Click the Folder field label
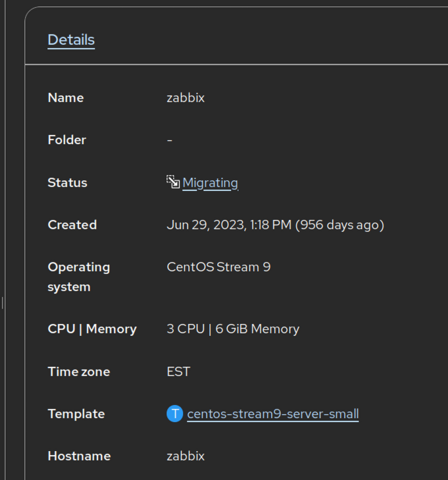Image resolution: width=448 pixels, height=480 pixels. pyautogui.click(x=67, y=140)
